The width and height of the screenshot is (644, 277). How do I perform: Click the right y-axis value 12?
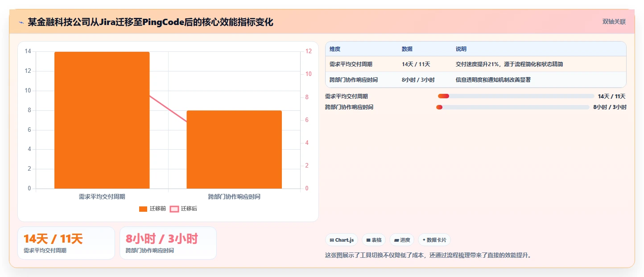coord(308,51)
